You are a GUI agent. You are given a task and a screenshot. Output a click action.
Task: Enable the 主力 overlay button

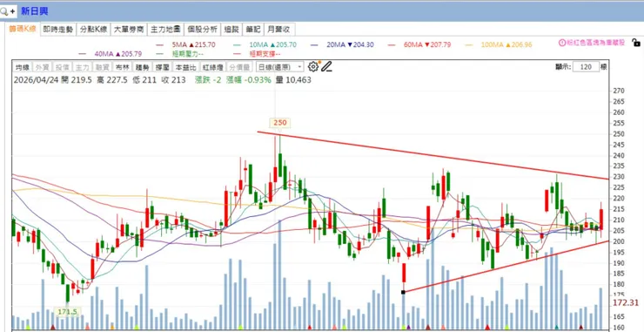(83, 67)
